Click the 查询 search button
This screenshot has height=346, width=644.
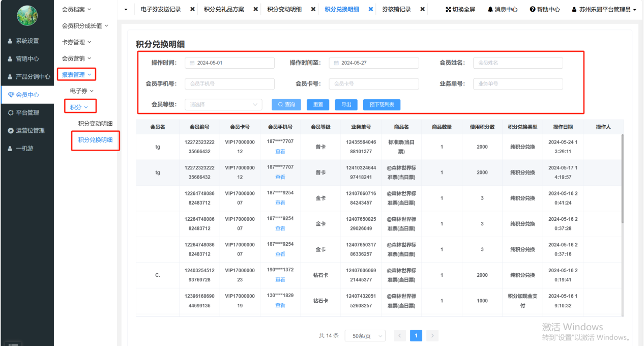click(x=286, y=105)
